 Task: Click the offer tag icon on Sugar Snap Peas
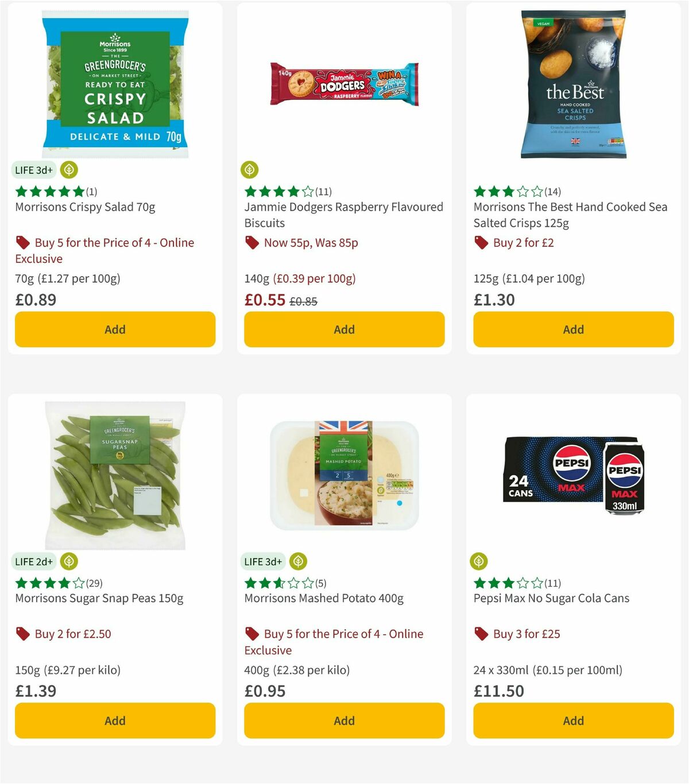tap(23, 634)
